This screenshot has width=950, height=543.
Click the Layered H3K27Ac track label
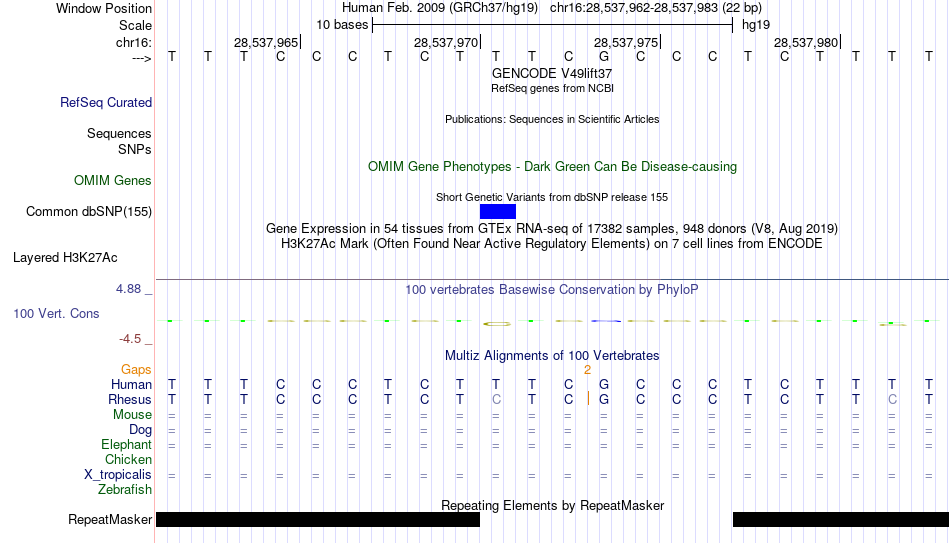tap(65, 258)
